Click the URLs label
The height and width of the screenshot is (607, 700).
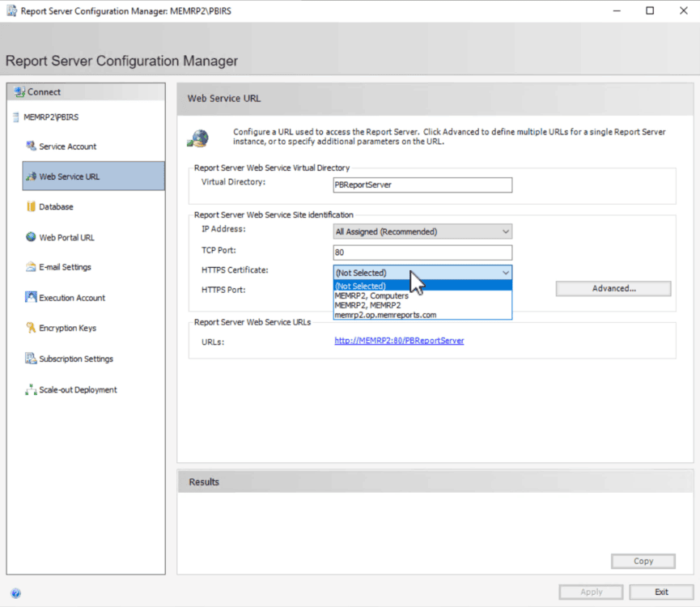(x=213, y=342)
